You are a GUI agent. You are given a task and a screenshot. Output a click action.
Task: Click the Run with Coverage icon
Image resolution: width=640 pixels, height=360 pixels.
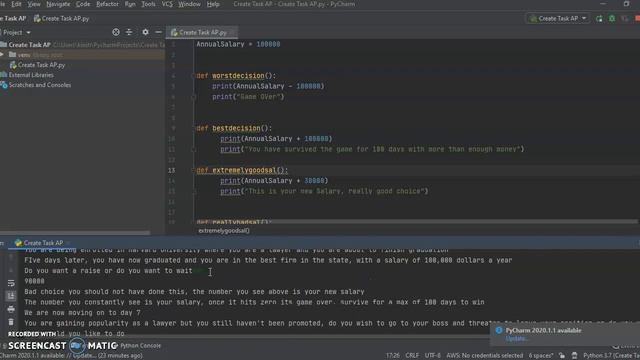pos(625,18)
